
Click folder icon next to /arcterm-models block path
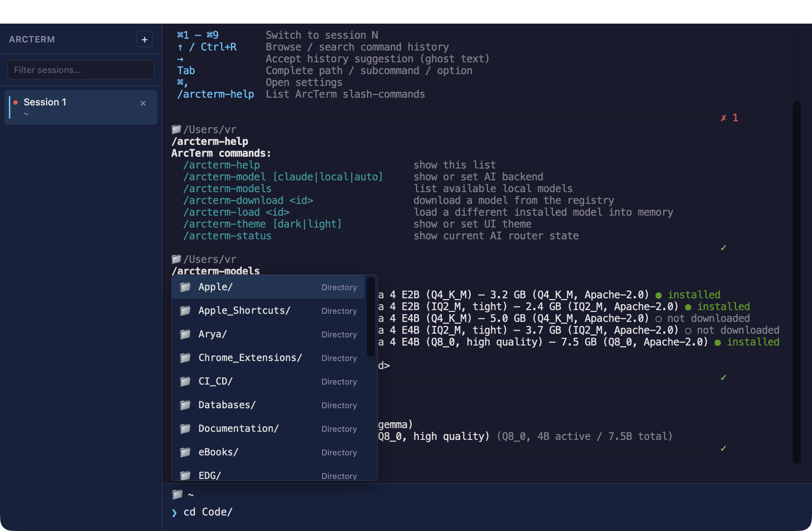coord(176,259)
